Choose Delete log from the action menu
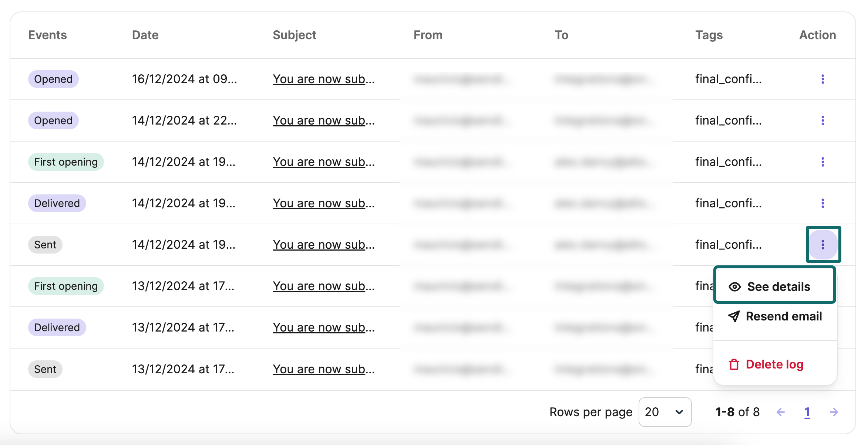Viewport: 868px width, 445px height. pyautogui.click(x=766, y=364)
